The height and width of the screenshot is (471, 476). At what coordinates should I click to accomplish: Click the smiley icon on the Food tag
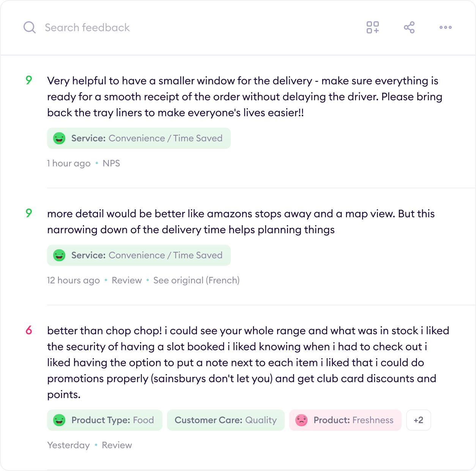pos(59,420)
